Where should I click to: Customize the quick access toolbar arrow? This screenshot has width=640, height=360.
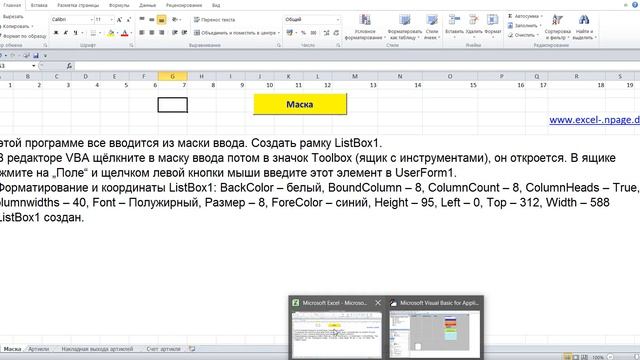click(45, 56)
